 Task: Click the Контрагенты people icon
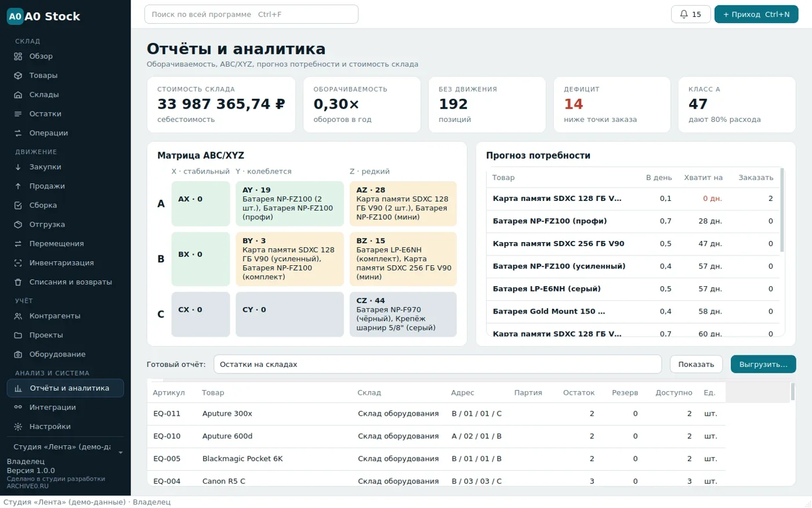18,316
